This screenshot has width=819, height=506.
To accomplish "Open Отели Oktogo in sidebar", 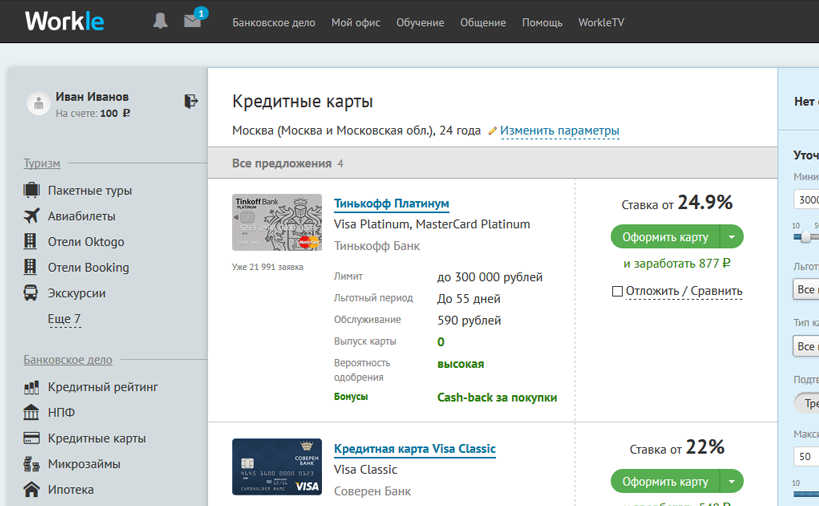I will (x=86, y=242).
